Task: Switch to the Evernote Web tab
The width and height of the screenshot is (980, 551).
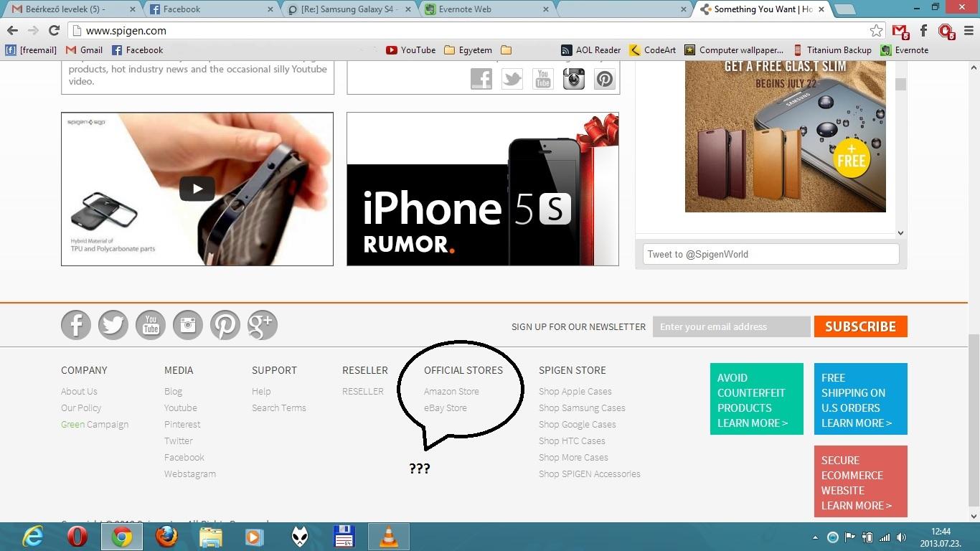Action: [486, 9]
